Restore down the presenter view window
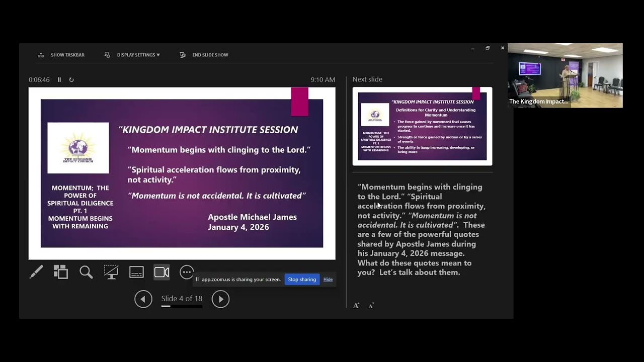Viewport: 644px width, 362px height. pyautogui.click(x=488, y=48)
